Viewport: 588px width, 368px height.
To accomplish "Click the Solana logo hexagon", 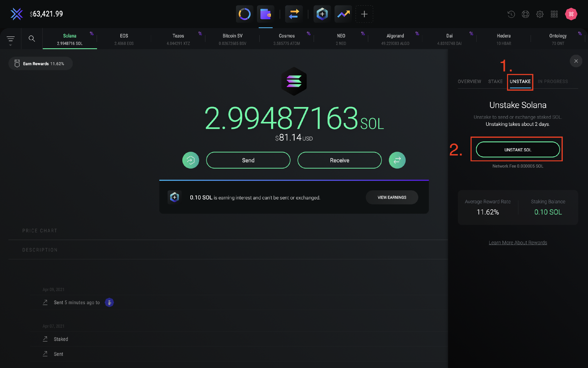I will (x=294, y=81).
